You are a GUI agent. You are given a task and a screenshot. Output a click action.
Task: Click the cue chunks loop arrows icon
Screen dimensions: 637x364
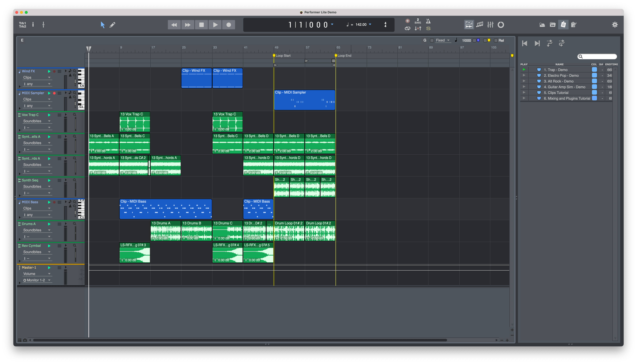(x=562, y=44)
